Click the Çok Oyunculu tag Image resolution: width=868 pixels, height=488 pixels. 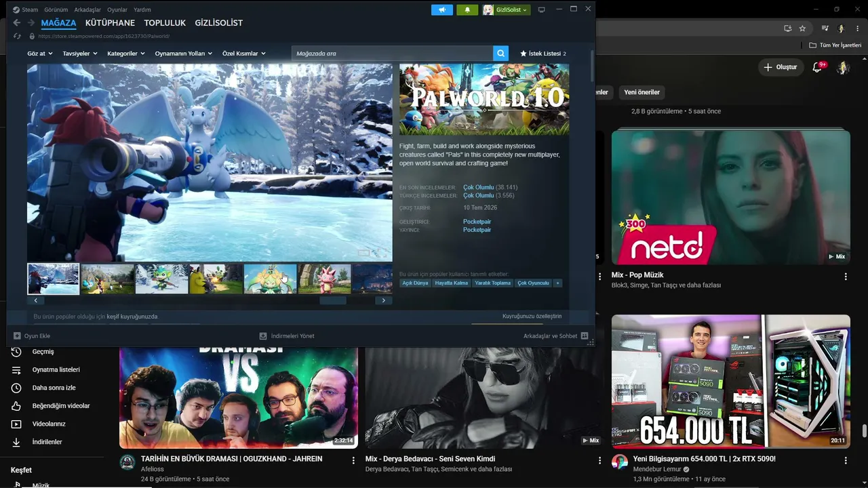point(534,283)
